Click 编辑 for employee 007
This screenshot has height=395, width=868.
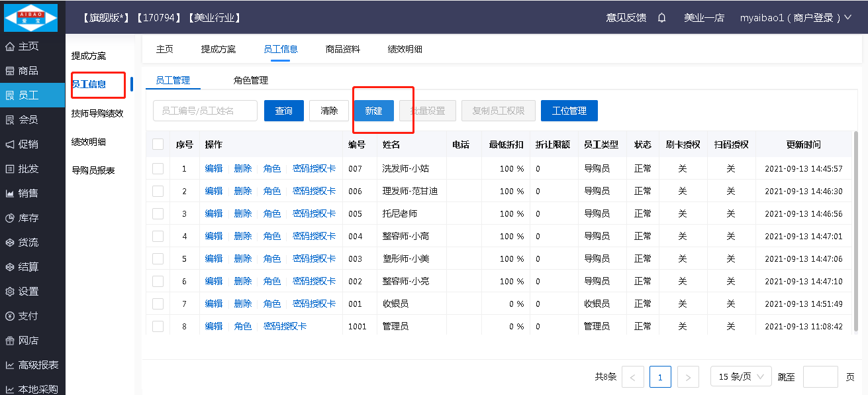pyautogui.click(x=214, y=169)
